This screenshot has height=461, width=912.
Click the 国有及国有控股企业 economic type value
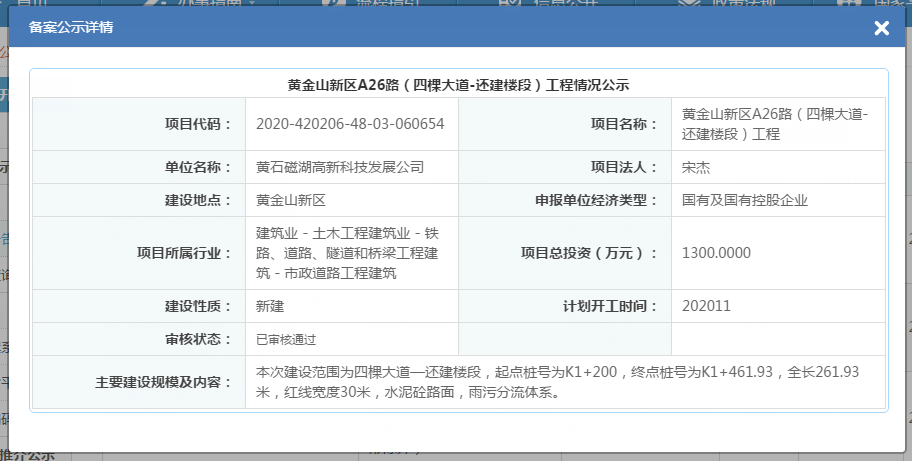click(744, 200)
